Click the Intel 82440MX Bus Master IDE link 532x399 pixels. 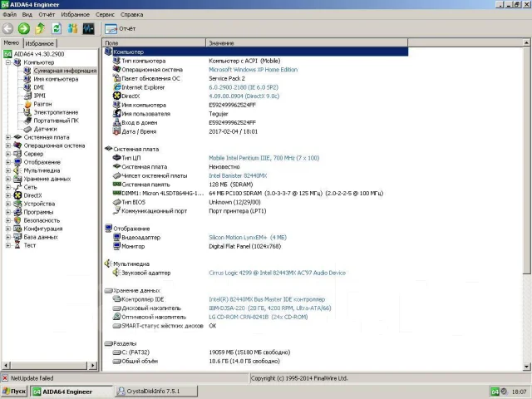(267, 299)
